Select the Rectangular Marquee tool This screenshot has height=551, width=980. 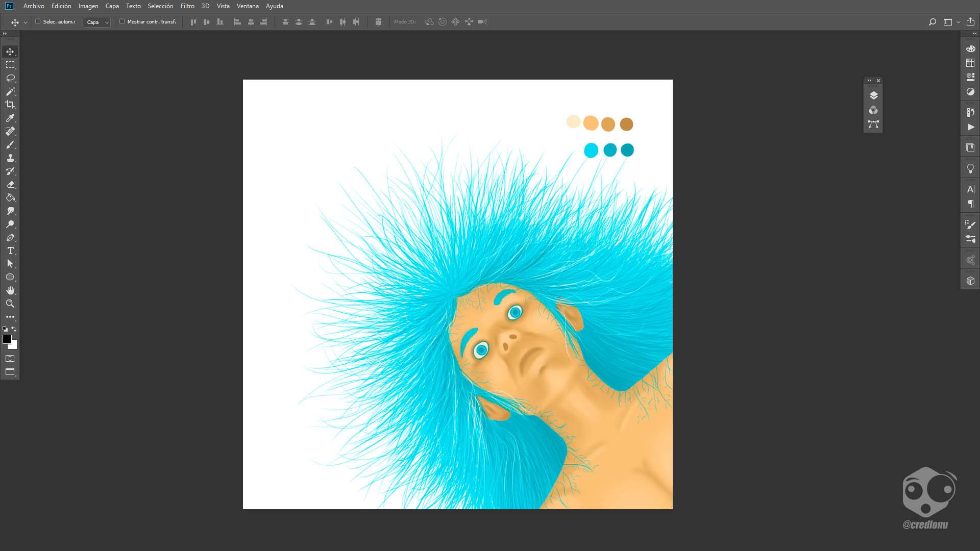tap(10, 65)
